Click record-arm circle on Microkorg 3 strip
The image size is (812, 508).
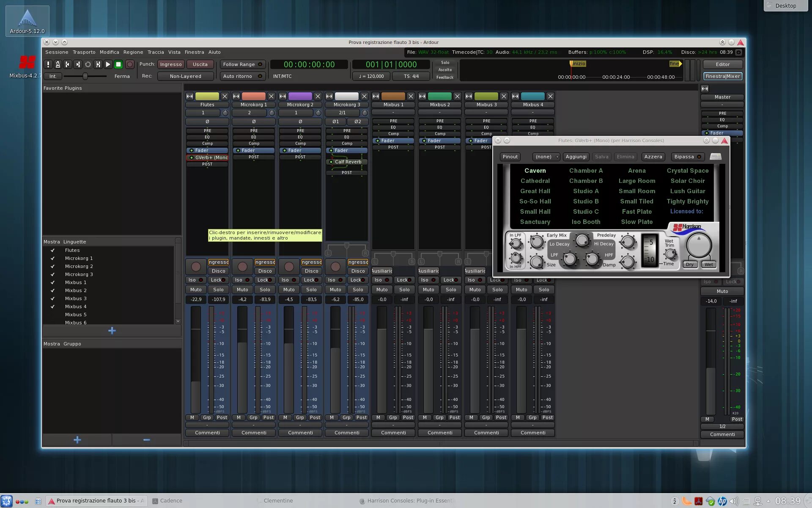pos(335,266)
